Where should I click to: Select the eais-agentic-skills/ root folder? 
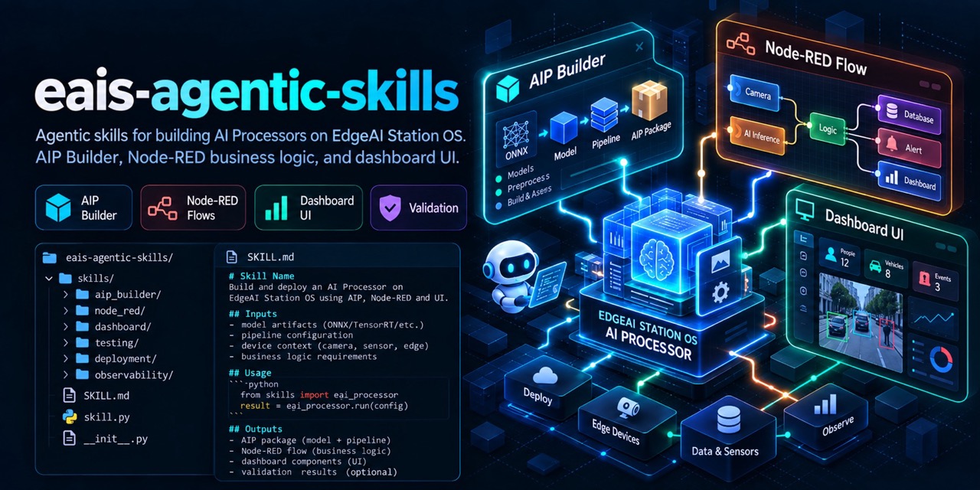107,258
